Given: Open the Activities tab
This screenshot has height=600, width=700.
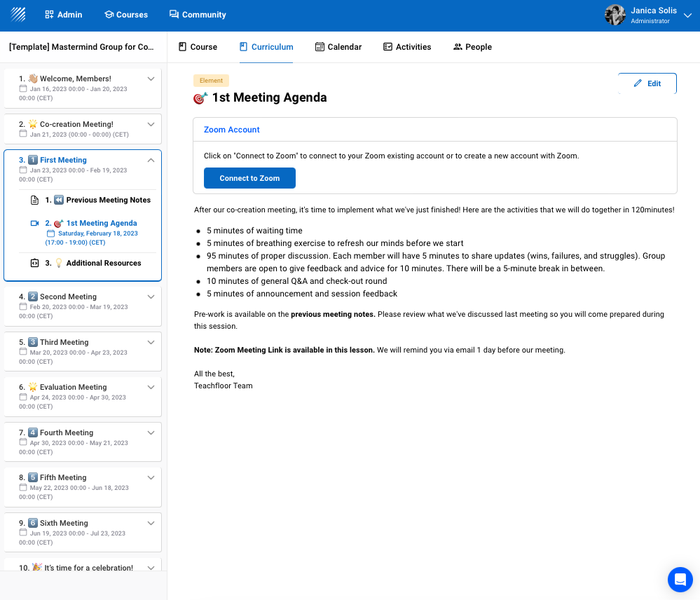Looking at the screenshot, I should coord(406,47).
